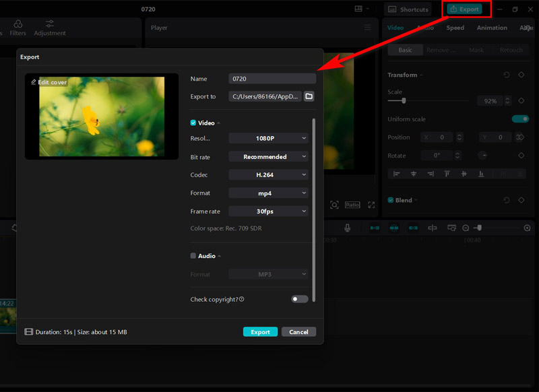Screen dimensions: 539x392
Task: Open the video Format mp4 dropdown
Action: click(268, 193)
